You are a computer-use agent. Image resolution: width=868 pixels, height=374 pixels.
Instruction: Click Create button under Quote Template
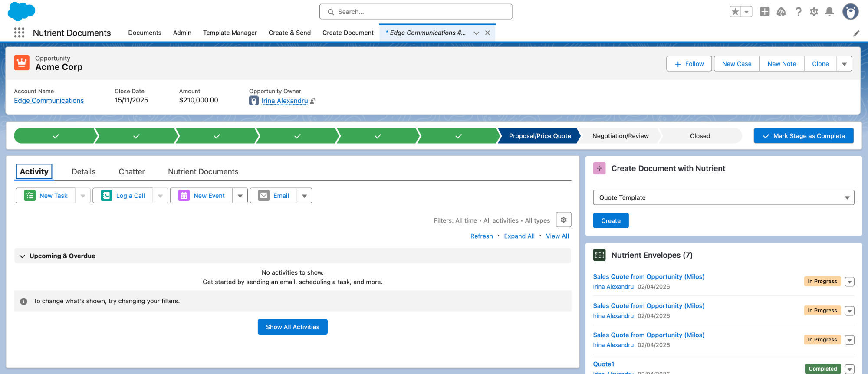611,221
